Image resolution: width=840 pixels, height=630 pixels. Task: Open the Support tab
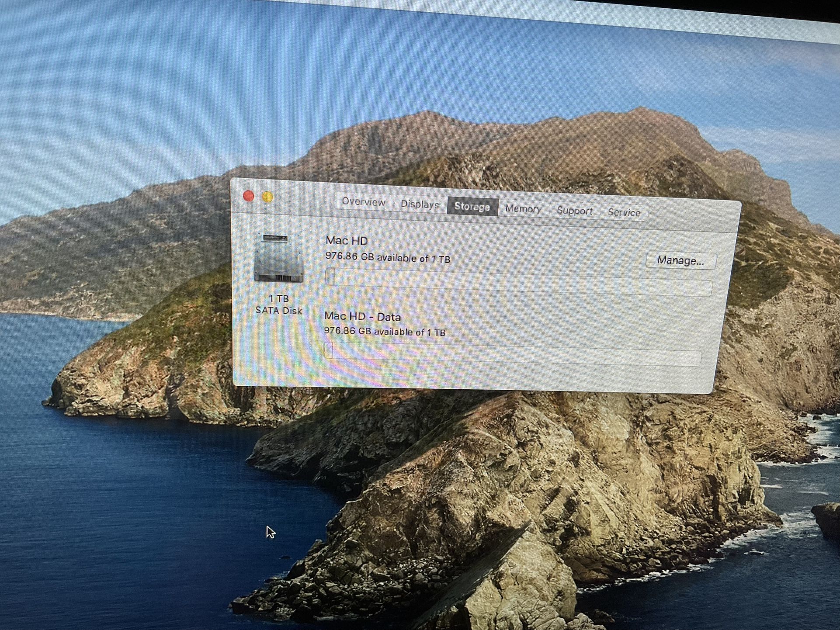(574, 211)
